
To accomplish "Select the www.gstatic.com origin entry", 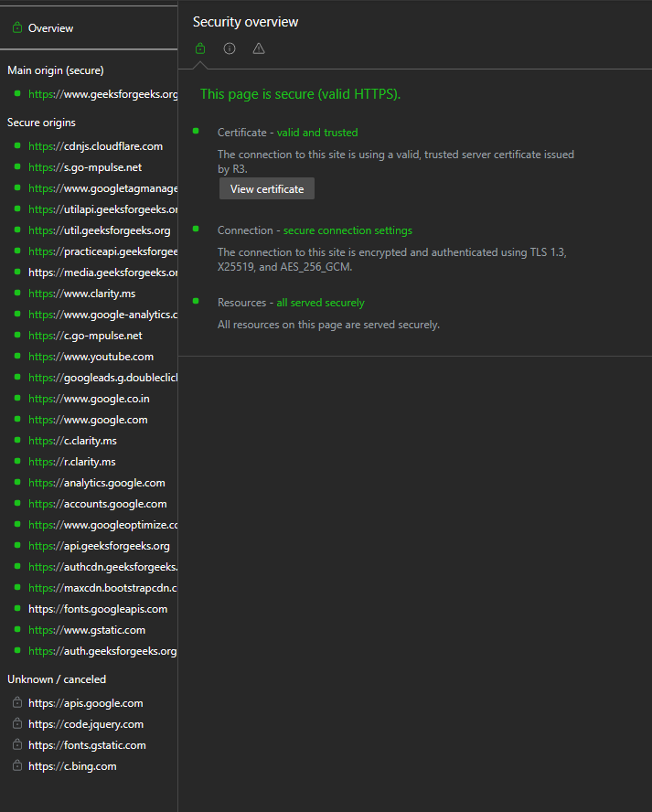I will click(86, 630).
